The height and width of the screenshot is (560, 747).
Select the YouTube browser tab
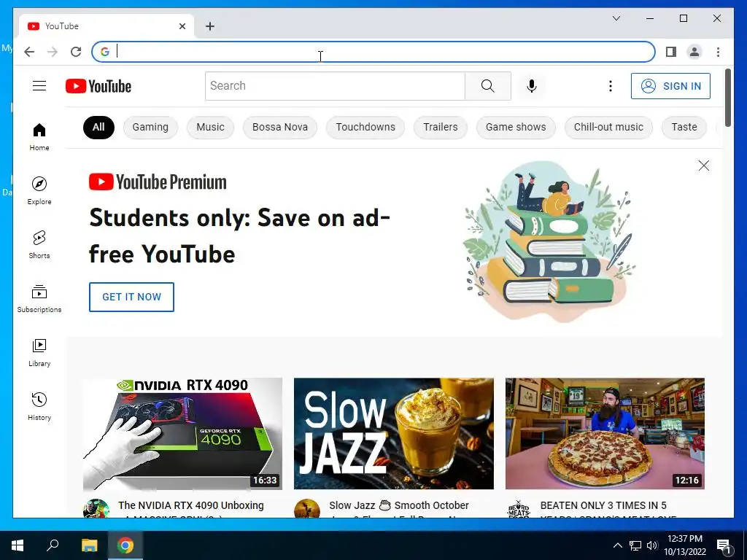tap(107, 26)
